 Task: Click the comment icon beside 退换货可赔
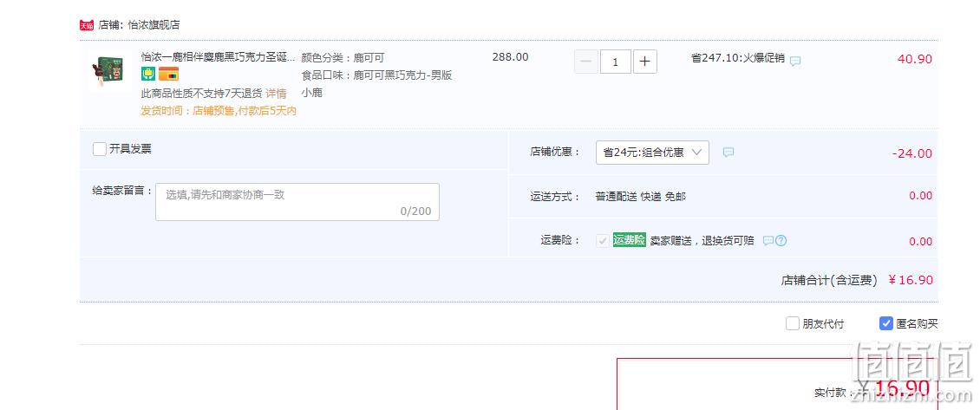click(768, 241)
